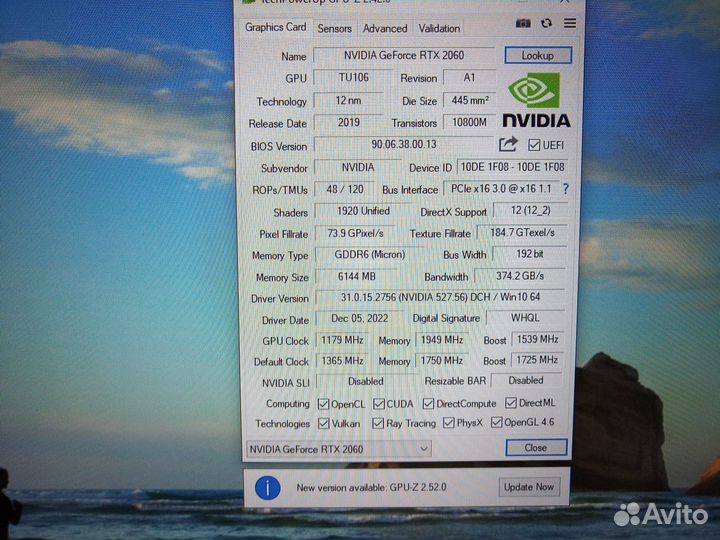720x540 pixels.
Task: Click the Texture Fillrate value 184.7 GTexel/s
Action: click(522, 233)
